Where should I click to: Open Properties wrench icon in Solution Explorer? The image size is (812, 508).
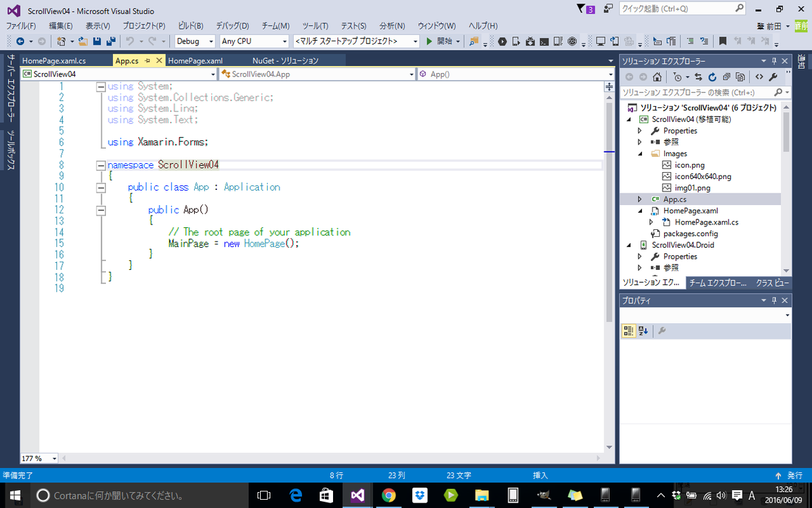coord(773,77)
